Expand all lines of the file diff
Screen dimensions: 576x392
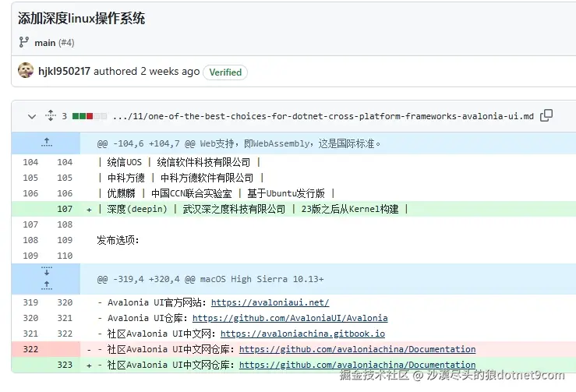51,115
